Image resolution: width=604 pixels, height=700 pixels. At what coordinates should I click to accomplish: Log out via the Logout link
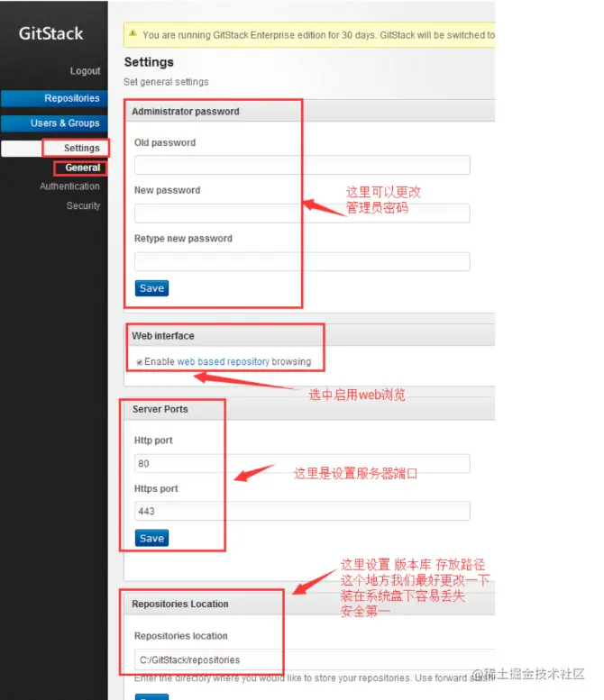[x=85, y=71]
